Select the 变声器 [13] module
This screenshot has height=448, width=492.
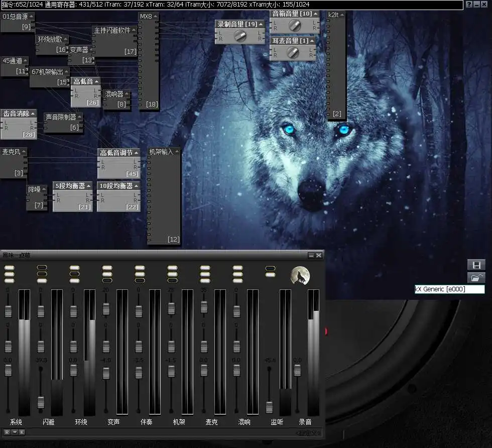click(81, 55)
